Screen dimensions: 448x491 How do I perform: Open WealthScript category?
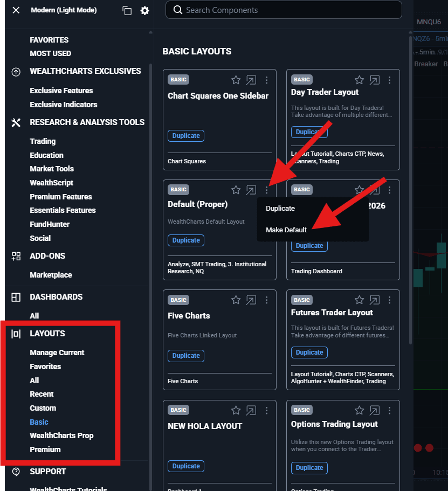click(x=51, y=183)
